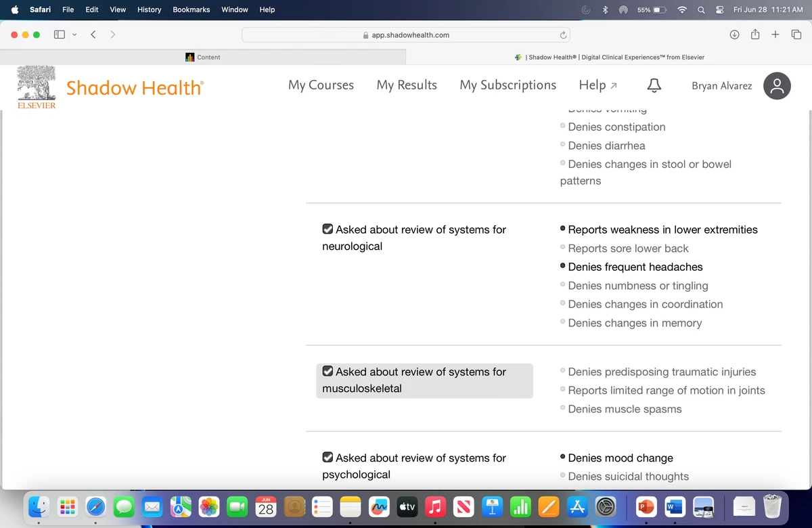This screenshot has height=528, width=812.
Task: Open Bluetooth status menu
Action: 606,9
